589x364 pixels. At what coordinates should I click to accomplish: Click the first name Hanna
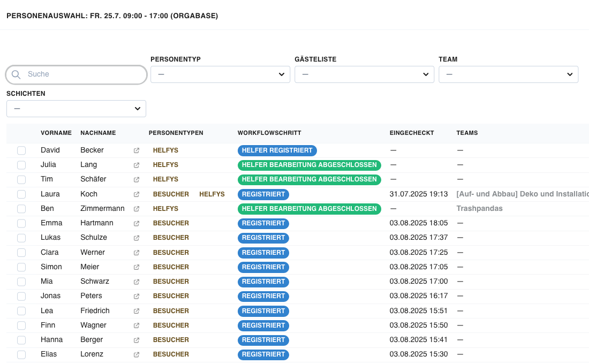(51, 339)
